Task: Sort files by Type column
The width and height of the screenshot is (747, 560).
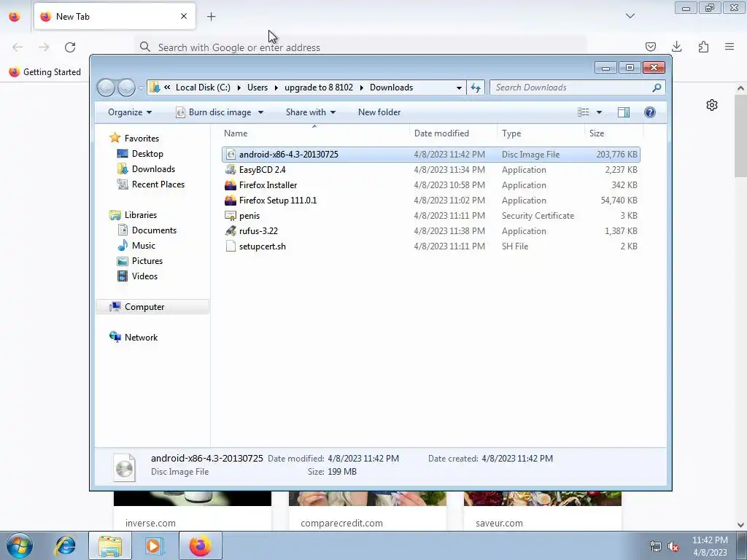Action: click(x=541, y=133)
